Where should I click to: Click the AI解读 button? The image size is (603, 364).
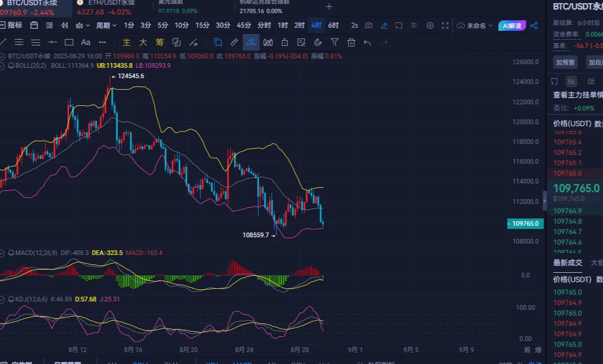(x=512, y=26)
